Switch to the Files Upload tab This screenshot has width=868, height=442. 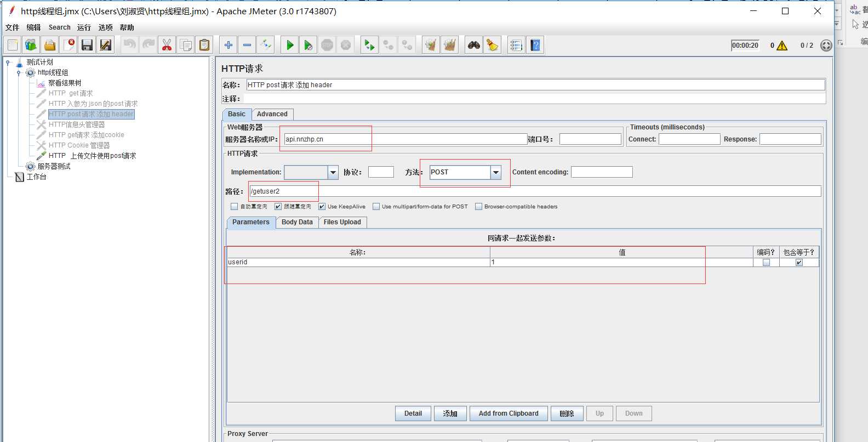click(x=342, y=222)
